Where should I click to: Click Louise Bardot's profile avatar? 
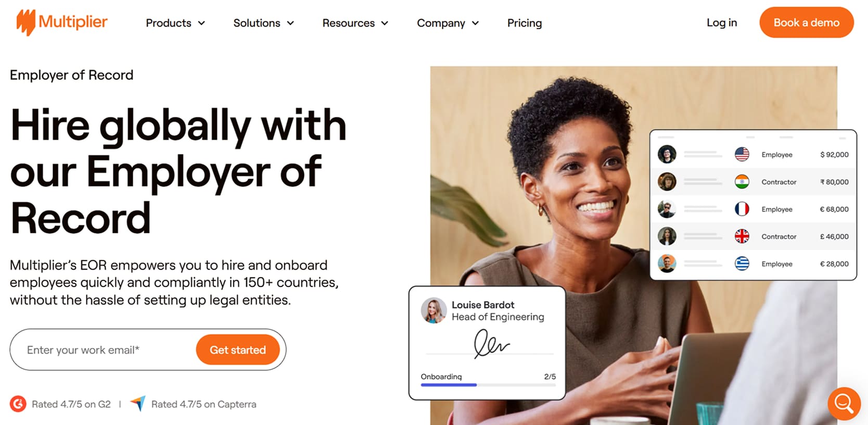tap(433, 310)
